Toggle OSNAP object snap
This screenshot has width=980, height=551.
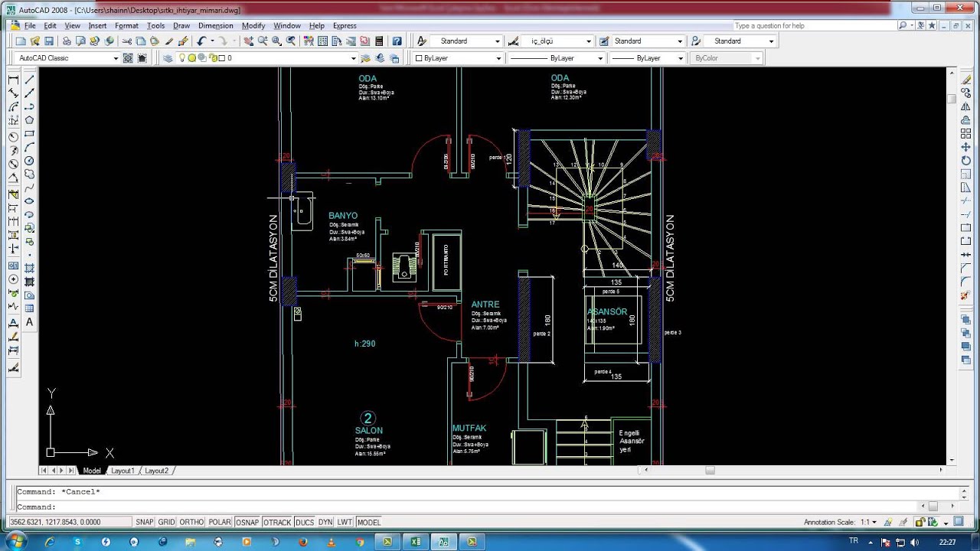(x=247, y=522)
